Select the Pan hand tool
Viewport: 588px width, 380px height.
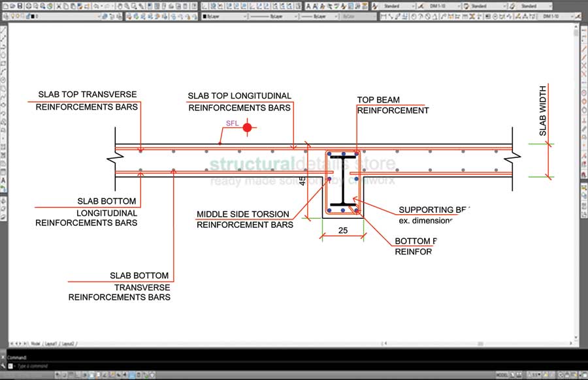(x=120, y=6)
